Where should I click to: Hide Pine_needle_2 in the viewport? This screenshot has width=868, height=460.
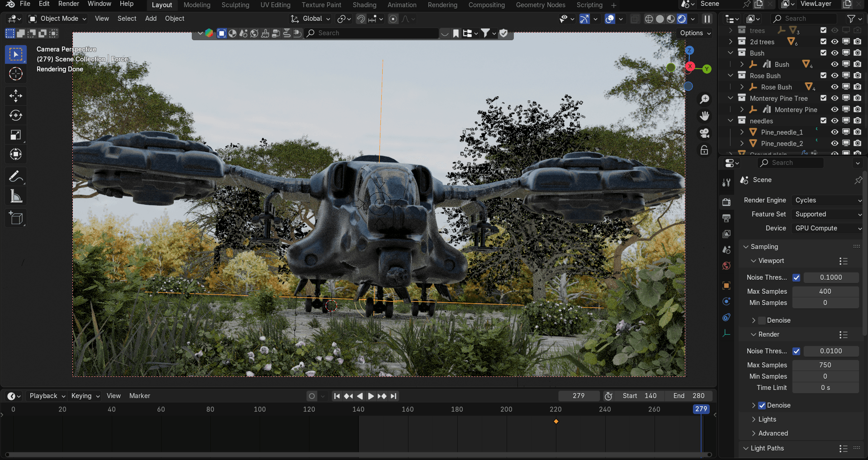click(x=835, y=144)
